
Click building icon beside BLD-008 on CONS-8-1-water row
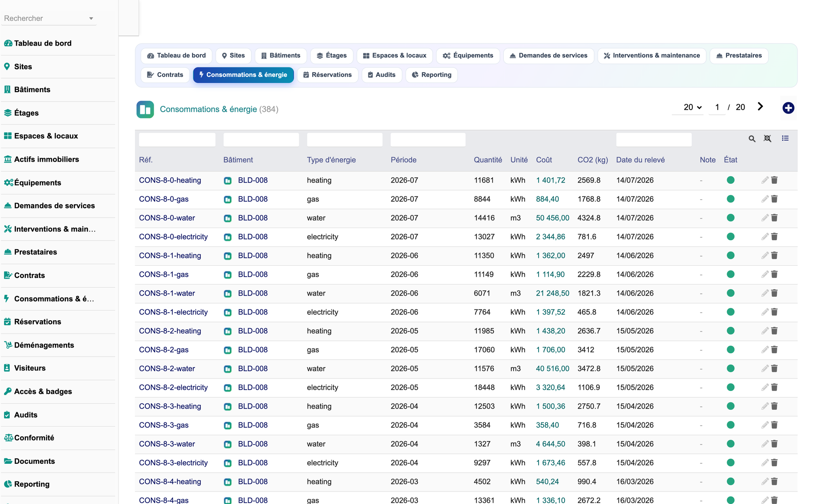227,293
